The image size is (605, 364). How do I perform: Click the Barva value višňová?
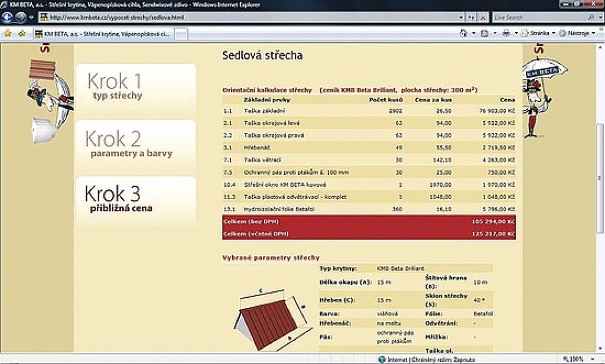point(388,314)
